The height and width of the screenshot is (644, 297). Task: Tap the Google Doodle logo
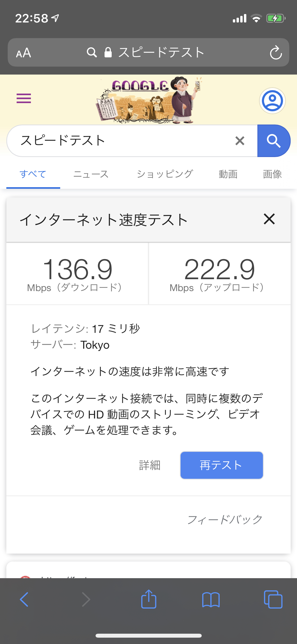tap(149, 100)
